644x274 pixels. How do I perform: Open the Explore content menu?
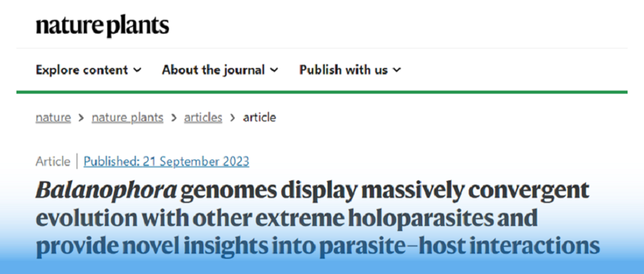pyautogui.click(x=88, y=70)
